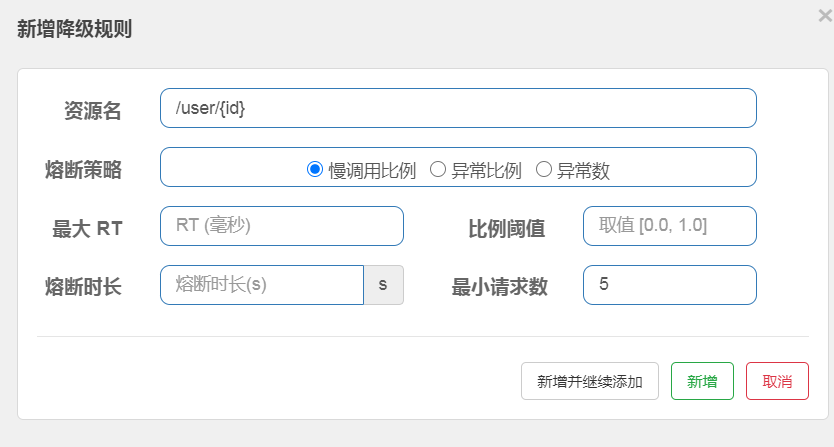
Task: Click the 资源名 field label
Action: (93, 111)
